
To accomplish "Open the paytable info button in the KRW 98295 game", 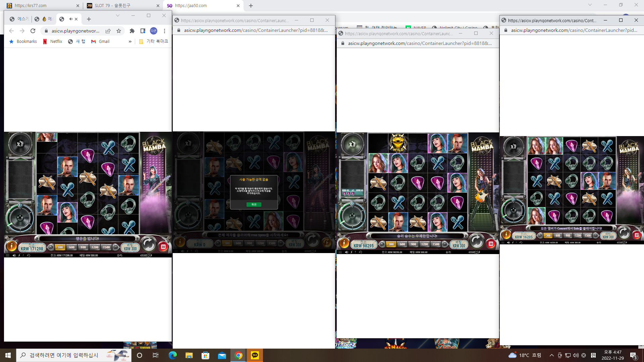I will pyautogui.click(x=343, y=243).
